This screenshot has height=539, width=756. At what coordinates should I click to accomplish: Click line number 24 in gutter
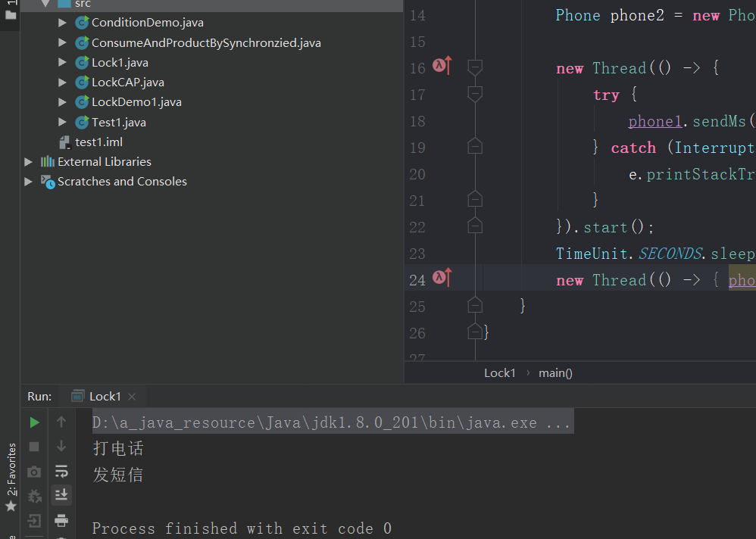pos(417,280)
